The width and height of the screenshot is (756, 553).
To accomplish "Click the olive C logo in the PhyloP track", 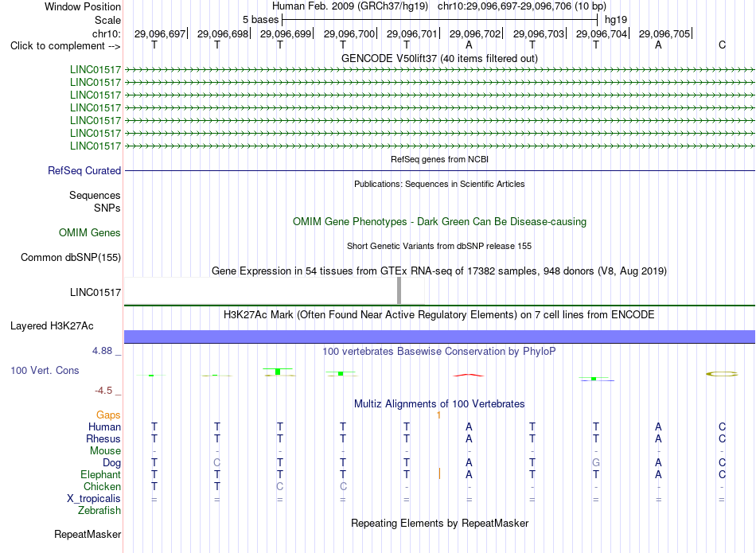I will (722, 374).
